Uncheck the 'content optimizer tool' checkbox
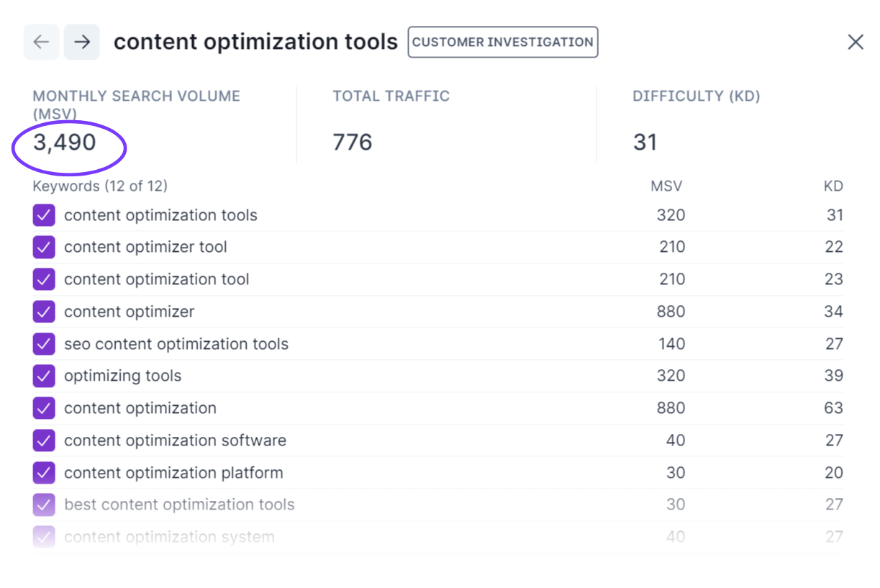880x588 pixels. 44,248
